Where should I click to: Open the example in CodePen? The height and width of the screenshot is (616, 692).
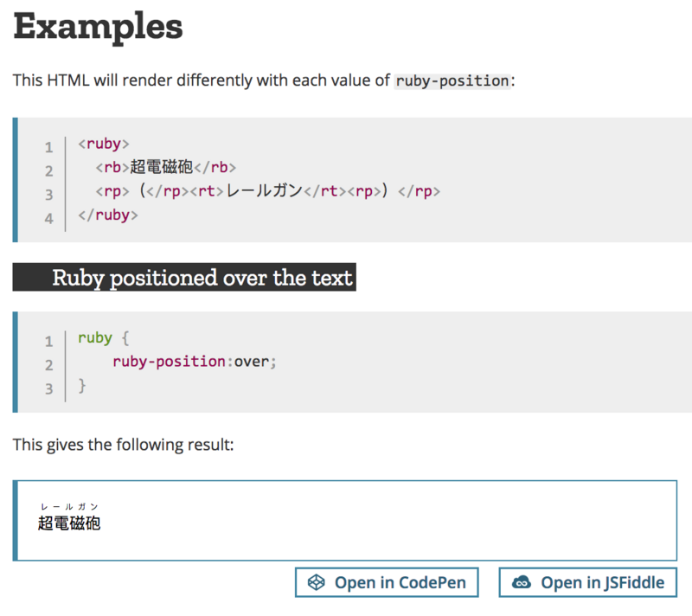point(387,582)
